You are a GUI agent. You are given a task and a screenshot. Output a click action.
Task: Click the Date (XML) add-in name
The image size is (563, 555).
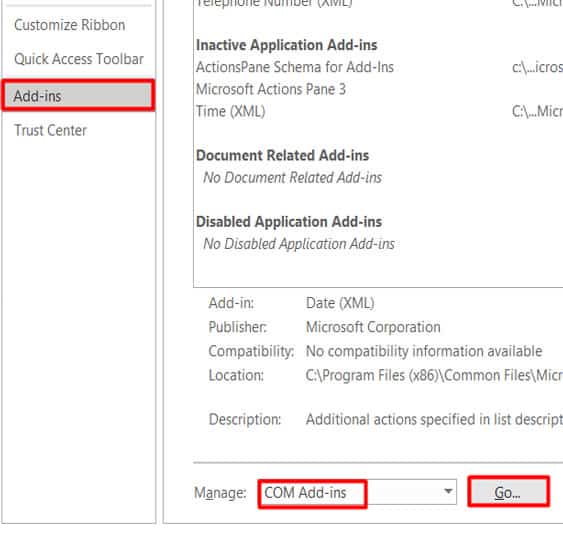click(340, 303)
